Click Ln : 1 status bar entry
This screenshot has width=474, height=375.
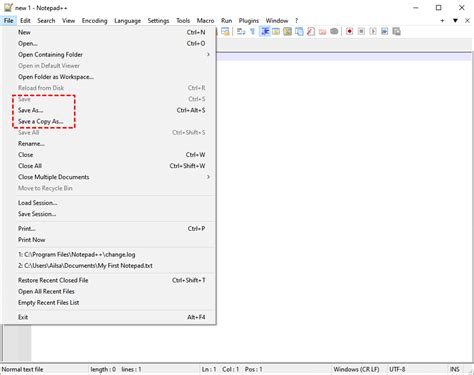tap(209, 369)
